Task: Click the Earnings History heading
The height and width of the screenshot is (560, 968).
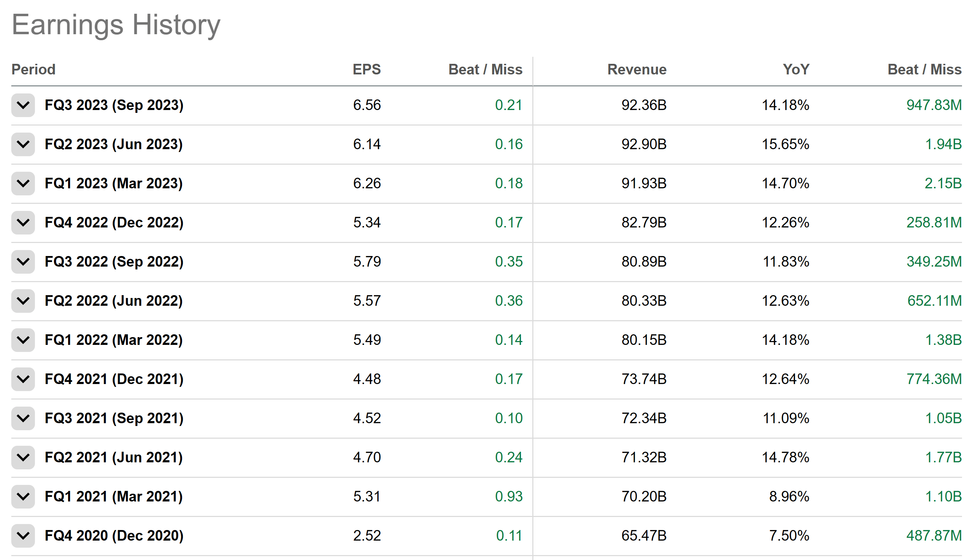Action: point(116,25)
